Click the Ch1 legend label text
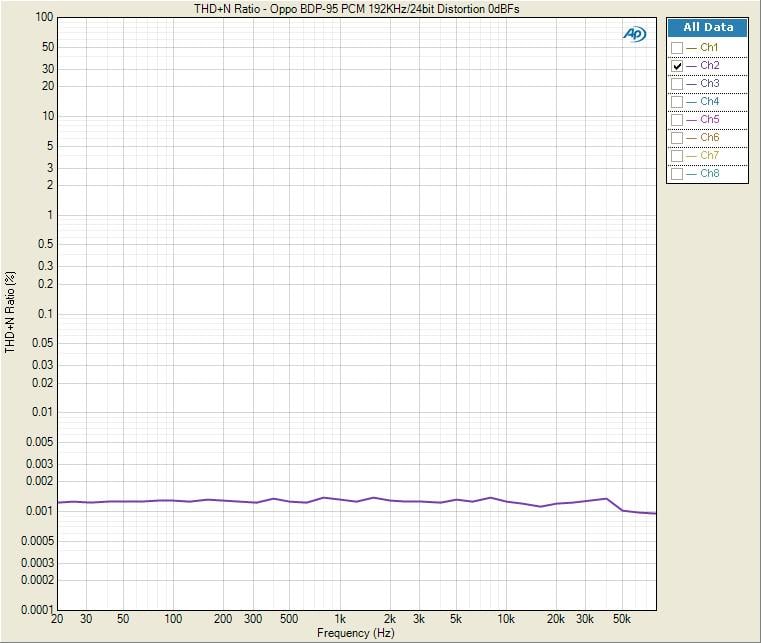The width and height of the screenshot is (761, 643). (709, 48)
